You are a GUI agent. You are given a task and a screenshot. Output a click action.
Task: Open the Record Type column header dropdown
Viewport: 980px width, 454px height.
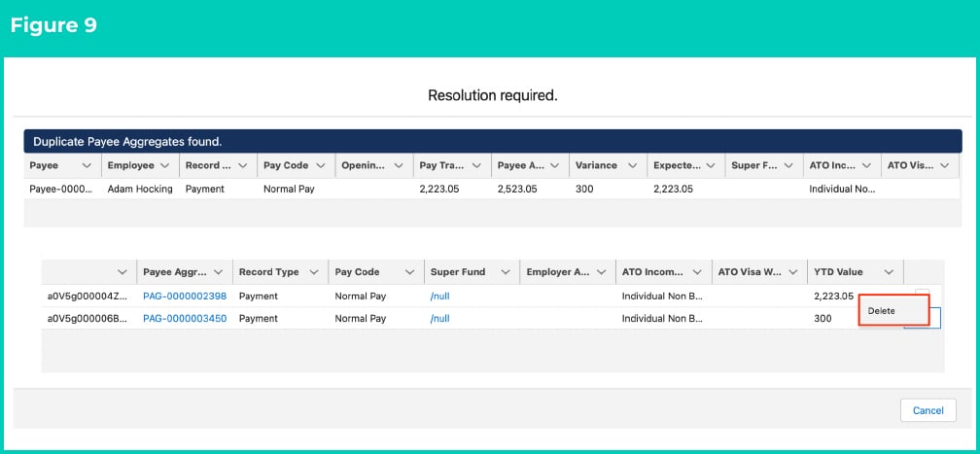click(314, 272)
